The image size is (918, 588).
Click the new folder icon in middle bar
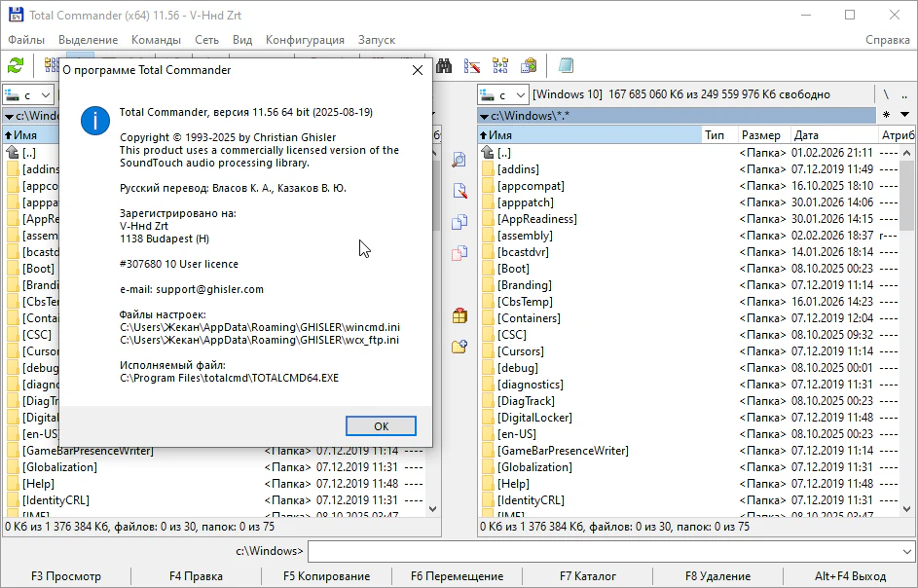(459, 347)
